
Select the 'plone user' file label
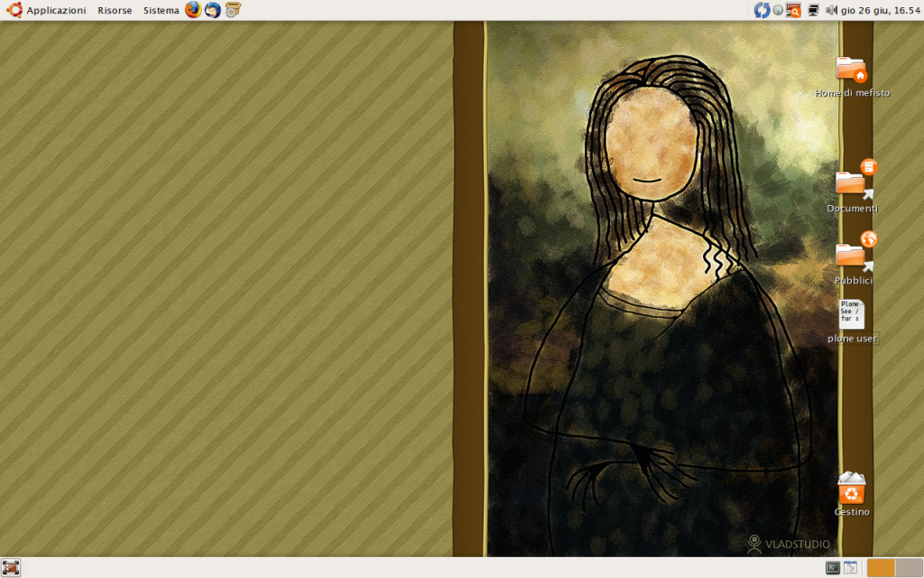852,339
